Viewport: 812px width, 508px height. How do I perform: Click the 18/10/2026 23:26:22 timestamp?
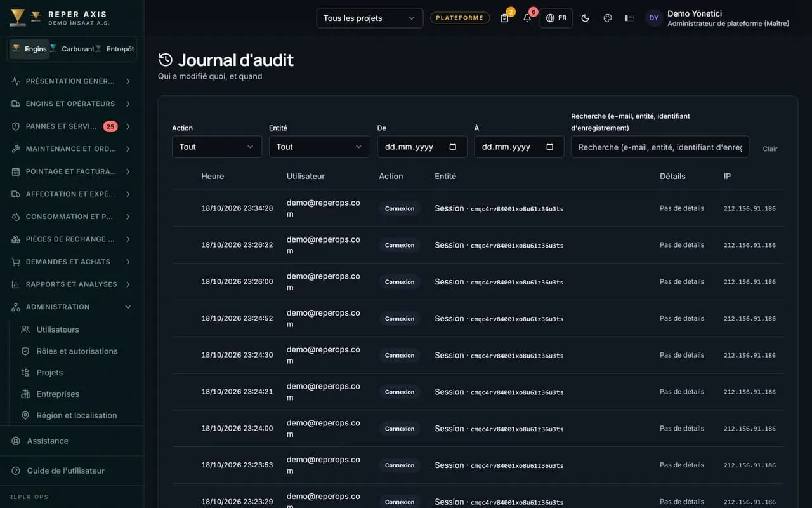237,245
